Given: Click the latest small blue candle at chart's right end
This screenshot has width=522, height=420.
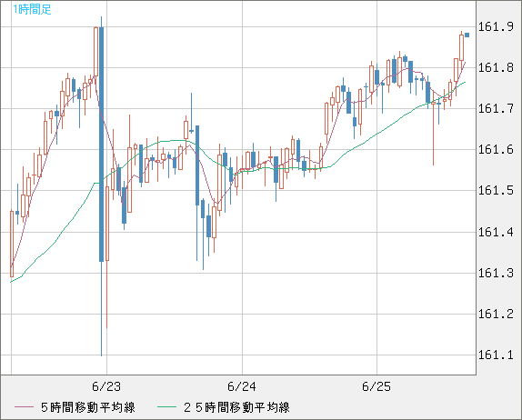Looking at the screenshot, I should [467, 35].
